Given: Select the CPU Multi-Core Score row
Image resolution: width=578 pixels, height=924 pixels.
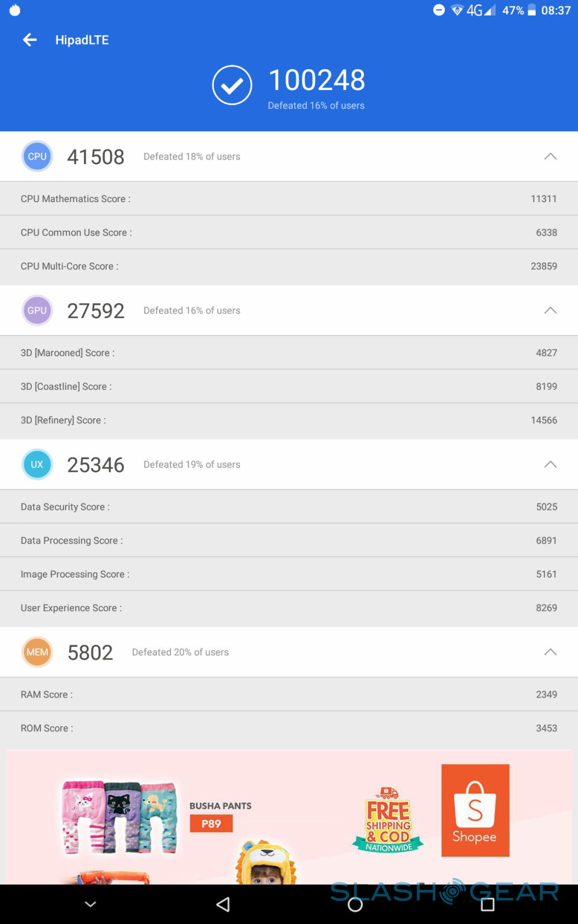Looking at the screenshot, I should 289,266.
